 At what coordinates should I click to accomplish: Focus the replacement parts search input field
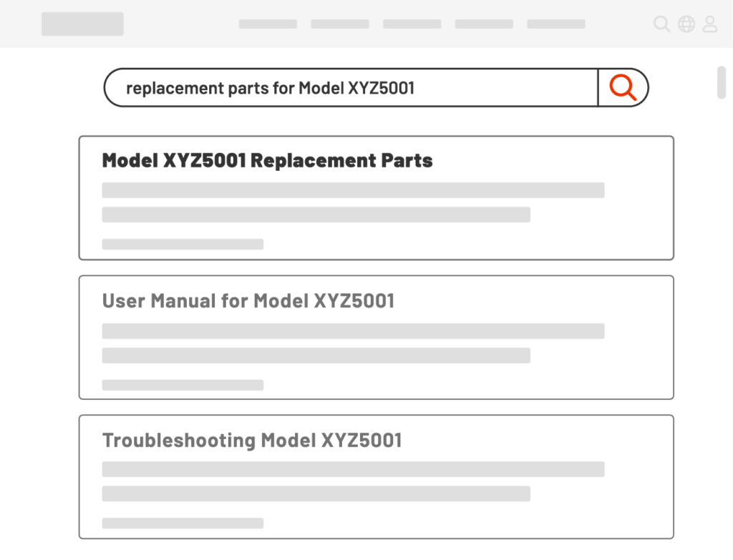point(351,88)
